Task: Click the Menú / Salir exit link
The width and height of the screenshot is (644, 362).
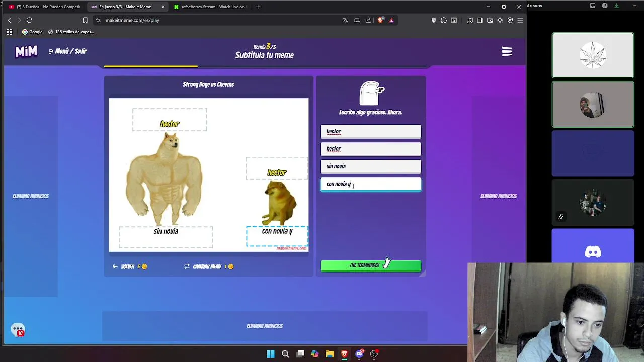Action: (x=68, y=51)
